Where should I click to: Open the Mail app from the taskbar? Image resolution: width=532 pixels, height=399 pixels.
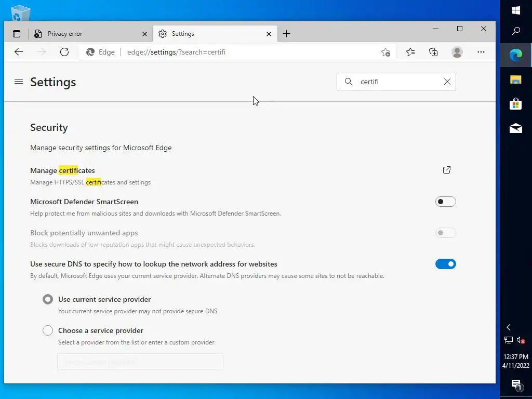pyautogui.click(x=516, y=128)
